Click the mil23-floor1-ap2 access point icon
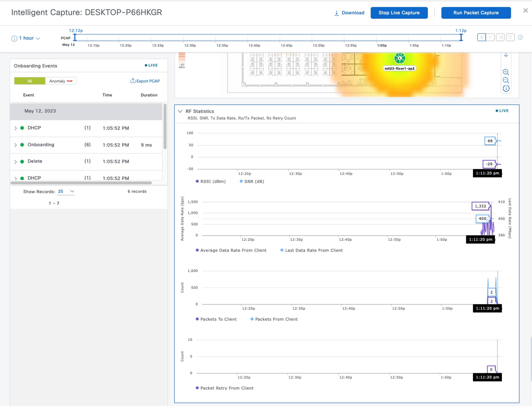The image size is (532, 407). [x=399, y=59]
